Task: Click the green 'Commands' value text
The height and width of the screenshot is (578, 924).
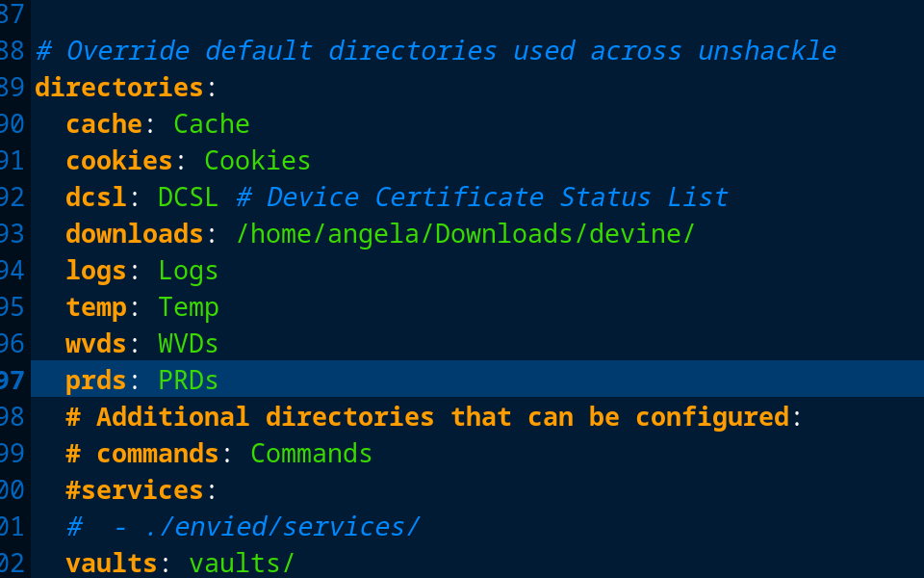Action: [311, 454]
